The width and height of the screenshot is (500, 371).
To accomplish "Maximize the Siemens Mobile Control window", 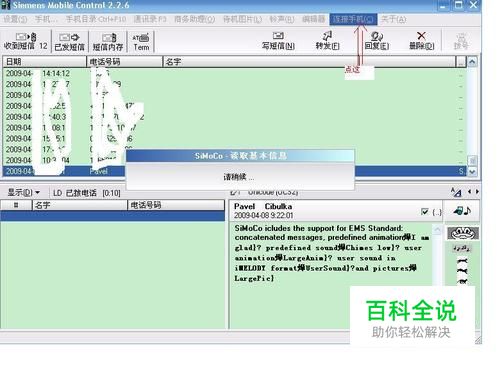I will [459, 5].
